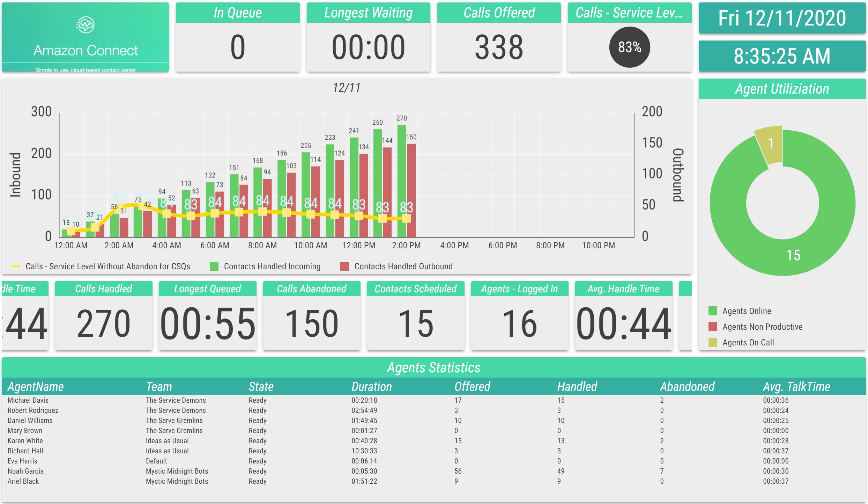Sort by Avg. TalkTime column header
The image size is (868, 504).
796,387
